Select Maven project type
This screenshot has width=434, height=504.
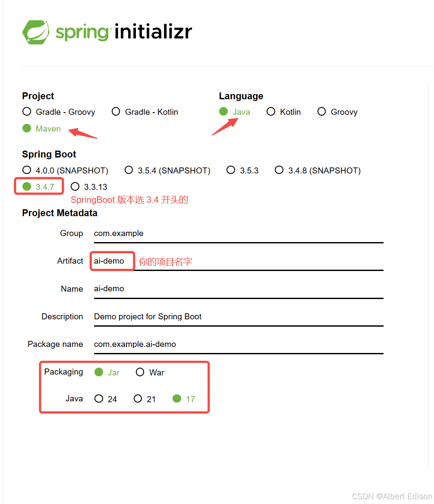click(41, 129)
